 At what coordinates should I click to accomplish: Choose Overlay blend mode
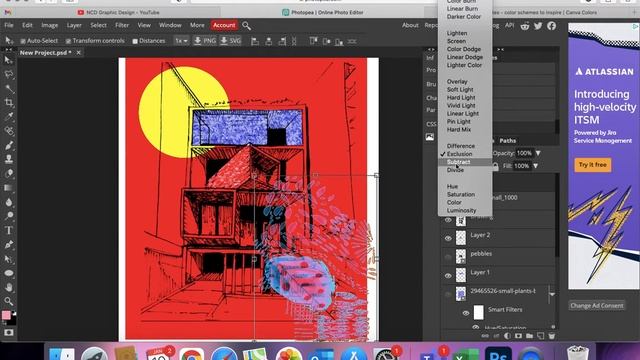(x=457, y=81)
